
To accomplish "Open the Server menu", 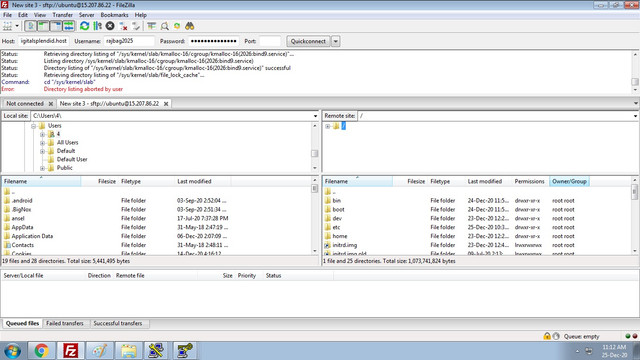I will pyautogui.click(x=87, y=15).
